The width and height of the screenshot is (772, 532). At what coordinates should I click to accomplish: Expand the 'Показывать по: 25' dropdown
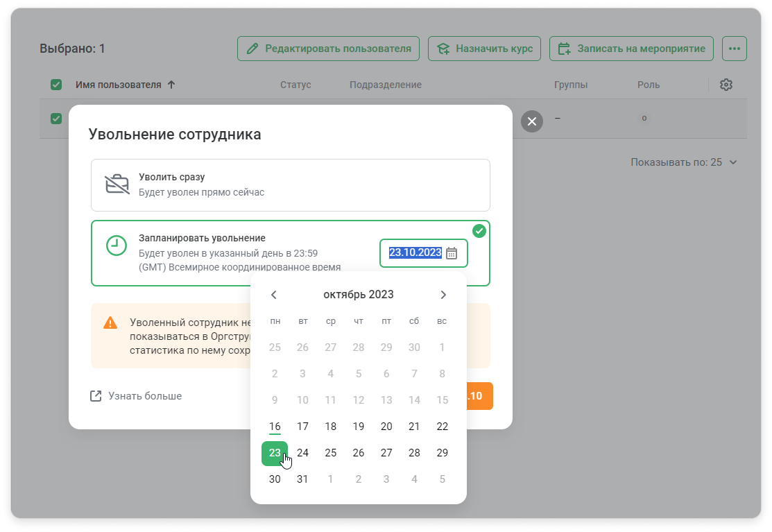(684, 162)
